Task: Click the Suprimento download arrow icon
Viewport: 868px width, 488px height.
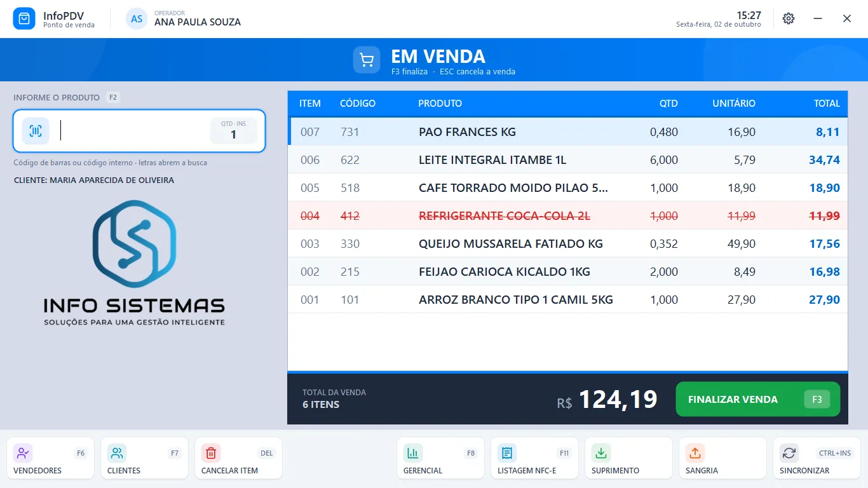Action: tap(601, 453)
